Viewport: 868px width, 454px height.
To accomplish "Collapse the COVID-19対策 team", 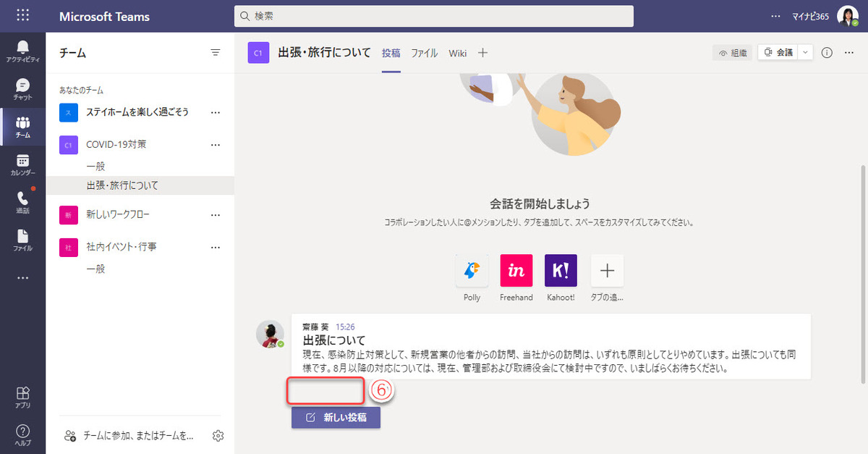I will [x=116, y=145].
